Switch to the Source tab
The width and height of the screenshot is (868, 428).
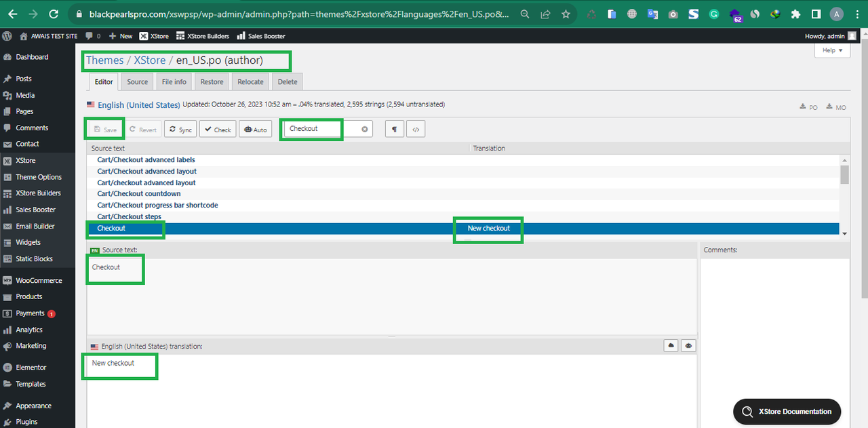pyautogui.click(x=138, y=82)
